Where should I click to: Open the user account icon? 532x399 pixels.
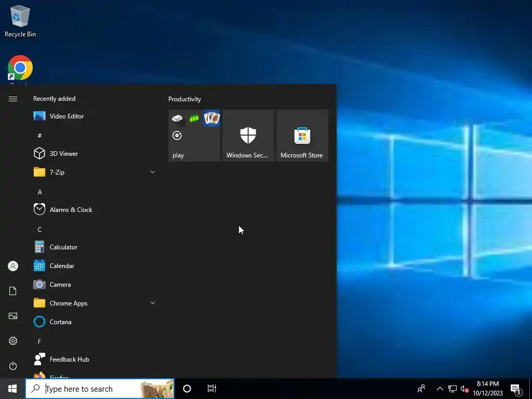click(13, 266)
